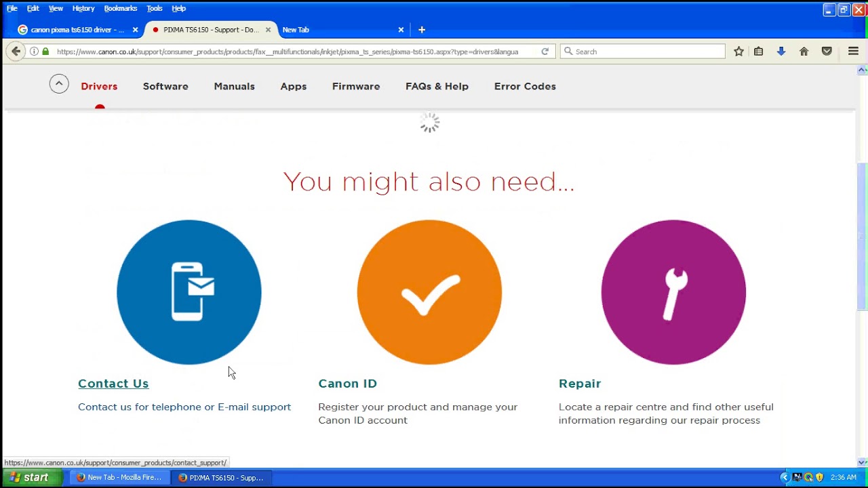This screenshot has height=488, width=868.
Task: Close the PIXMA TS6150 Support tab
Action: point(268,30)
